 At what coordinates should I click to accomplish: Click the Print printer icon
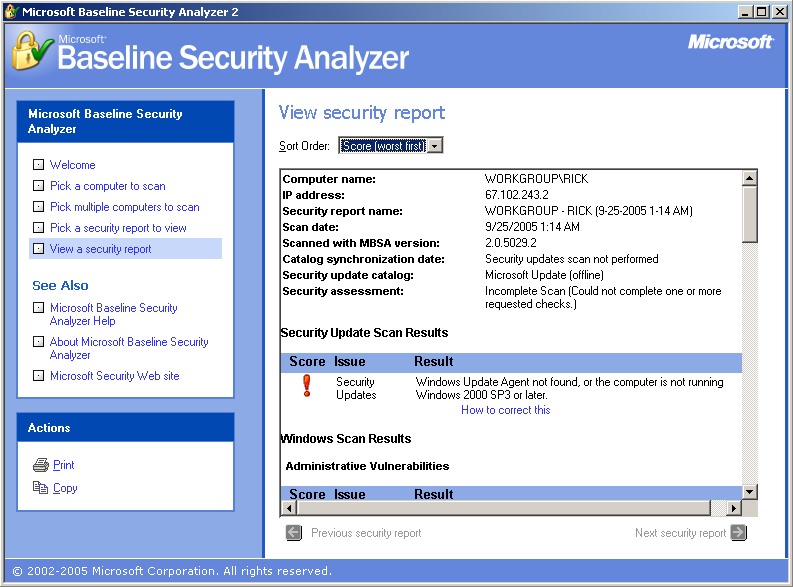pyautogui.click(x=40, y=465)
